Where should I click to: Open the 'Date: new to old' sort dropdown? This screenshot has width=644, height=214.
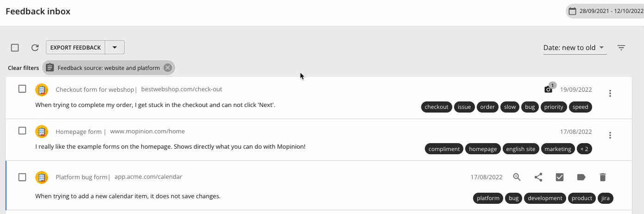575,48
